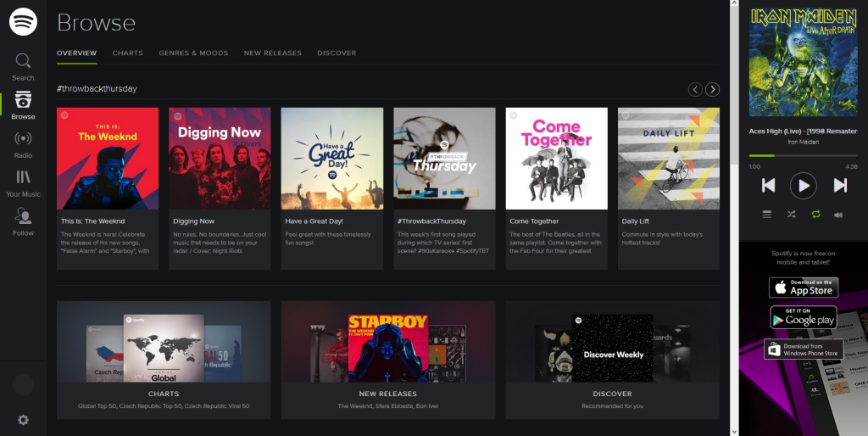Click the scrollbar up arrow
This screenshot has width=868, height=436.
click(x=734, y=3)
